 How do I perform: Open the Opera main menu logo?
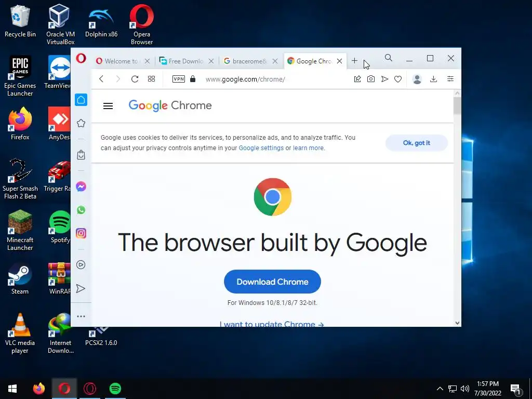click(x=81, y=58)
